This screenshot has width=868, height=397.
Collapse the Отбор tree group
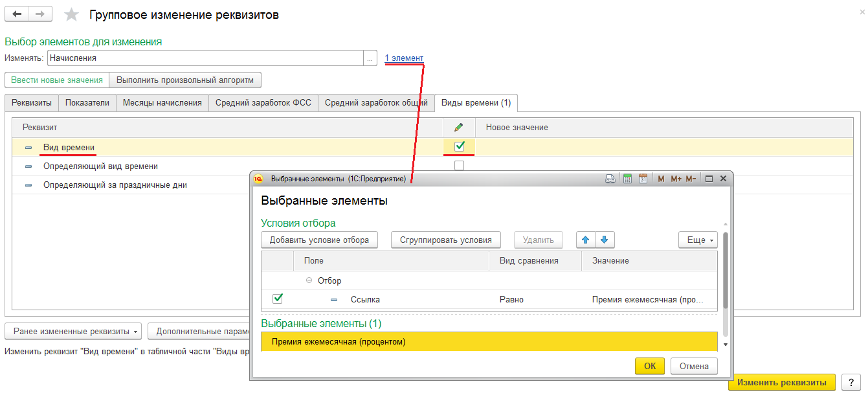[309, 280]
